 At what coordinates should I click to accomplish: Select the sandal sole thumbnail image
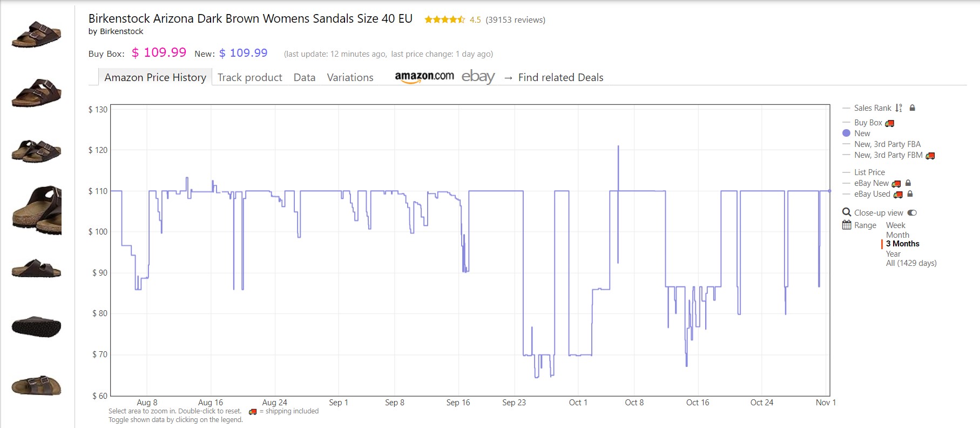(x=36, y=326)
